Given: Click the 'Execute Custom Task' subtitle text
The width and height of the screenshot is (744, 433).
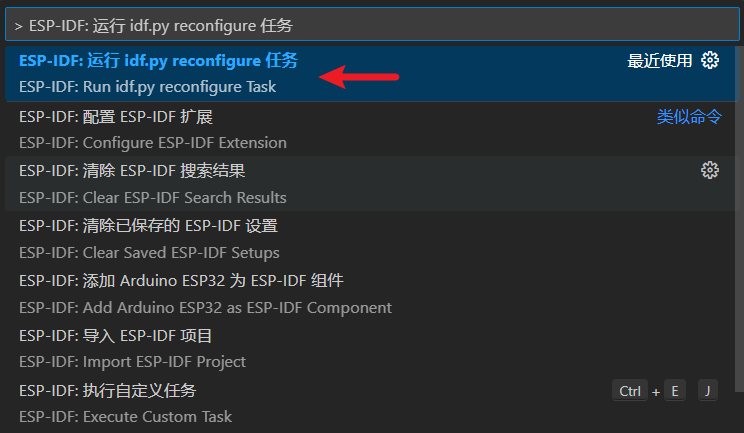Looking at the screenshot, I should (x=125, y=417).
